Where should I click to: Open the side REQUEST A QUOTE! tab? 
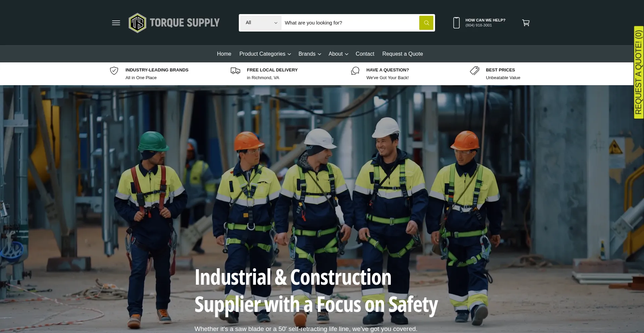click(639, 72)
